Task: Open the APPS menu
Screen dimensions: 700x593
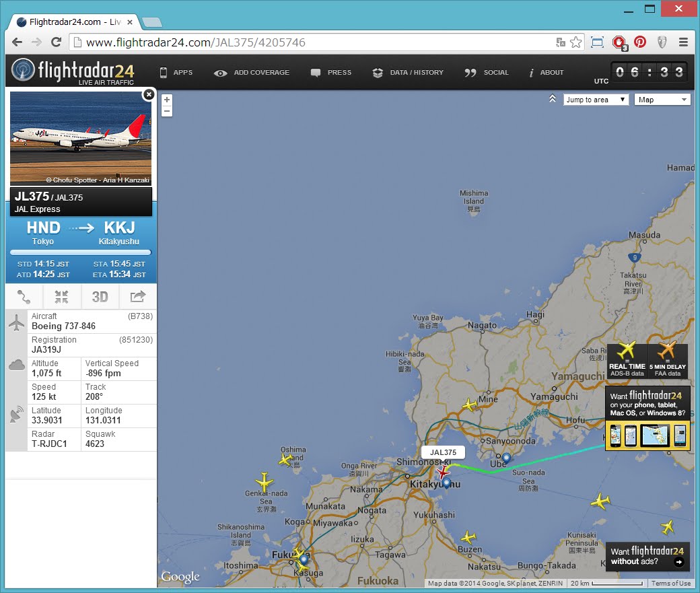Action: tap(176, 72)
